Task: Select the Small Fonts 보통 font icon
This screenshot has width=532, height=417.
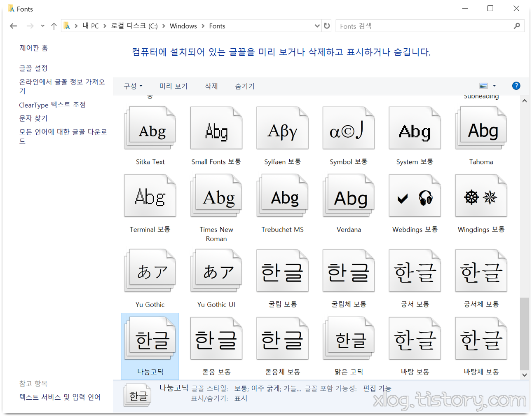Action: (x=216, y=128)
